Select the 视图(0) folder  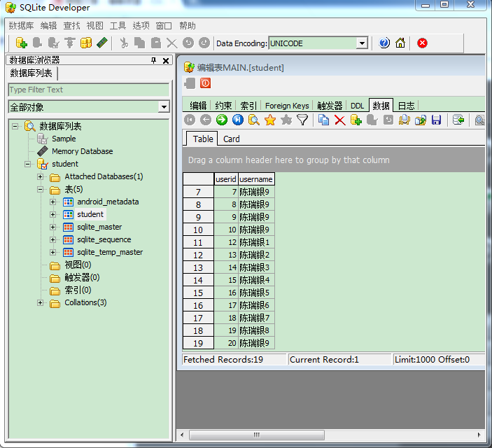pyautogui.click(x=78, y=265)
